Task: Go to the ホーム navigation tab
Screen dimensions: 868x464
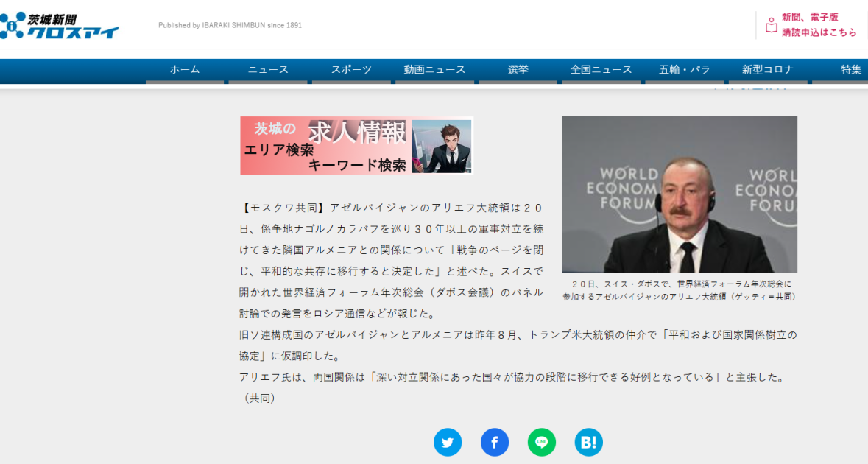Action: click(185, 70)
